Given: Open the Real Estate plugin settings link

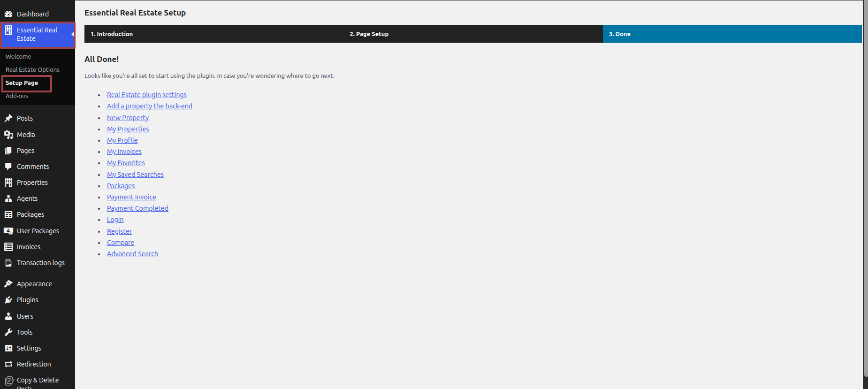Looking at the screenshot, I should [x=146, y=95].
